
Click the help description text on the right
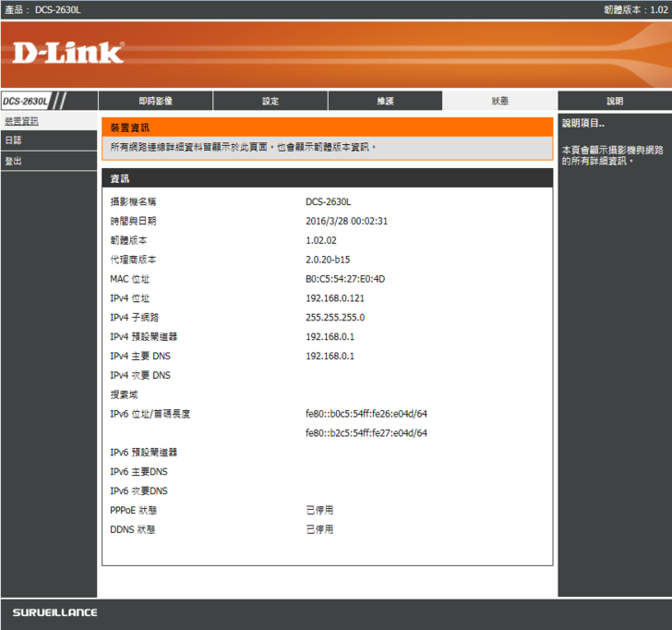pyautogui.click(x=612, y=155)
